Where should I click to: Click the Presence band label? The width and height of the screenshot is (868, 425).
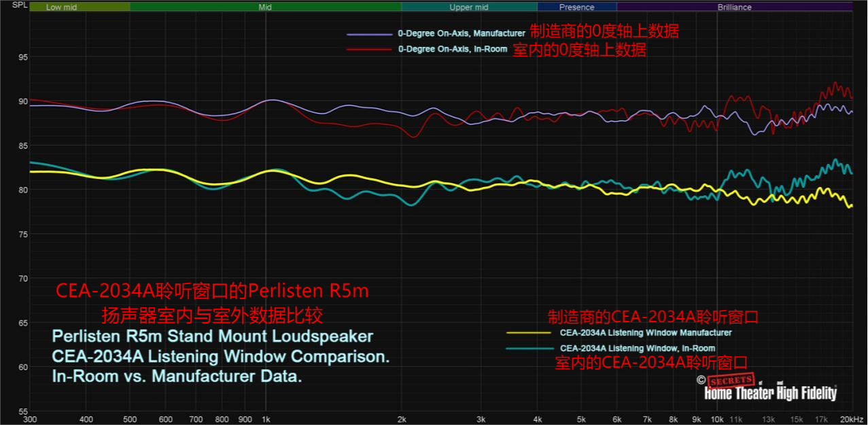point(576,7)
